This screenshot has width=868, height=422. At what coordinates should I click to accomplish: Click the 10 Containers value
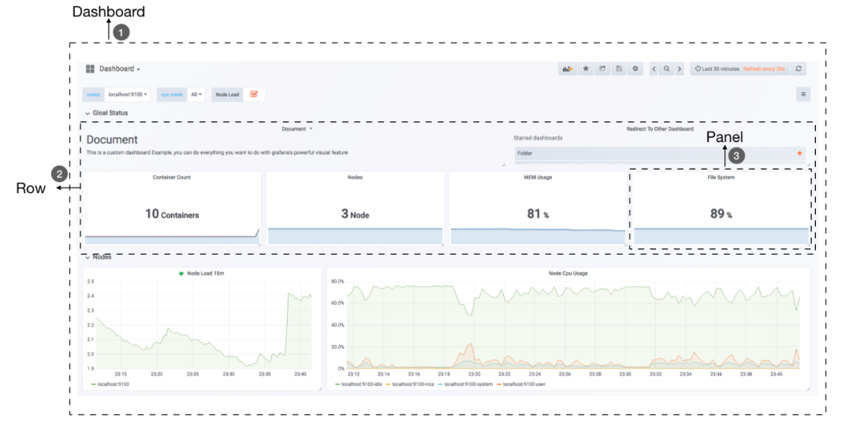click(172, 215)
